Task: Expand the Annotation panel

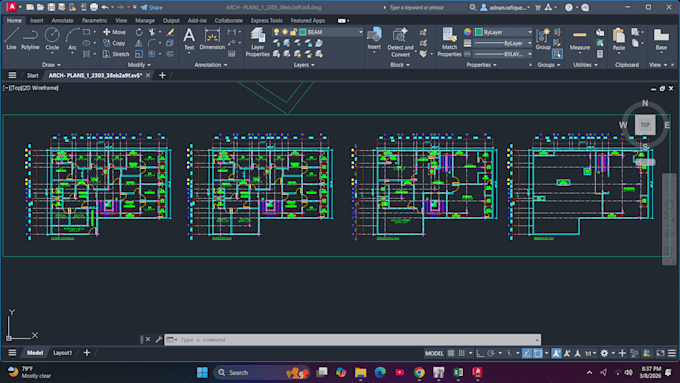Action: click(x=211, y=65)
